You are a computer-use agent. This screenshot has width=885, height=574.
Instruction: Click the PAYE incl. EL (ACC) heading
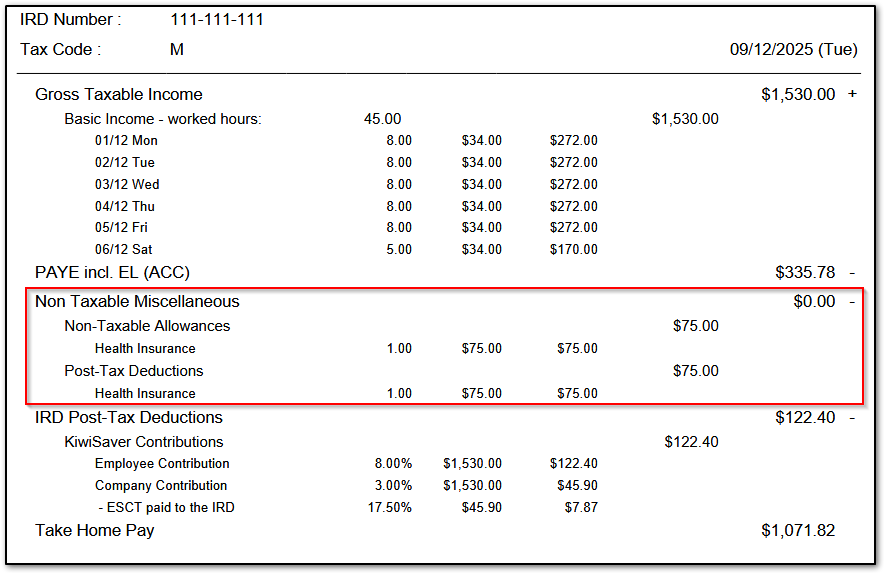click(x=112, y=272)
